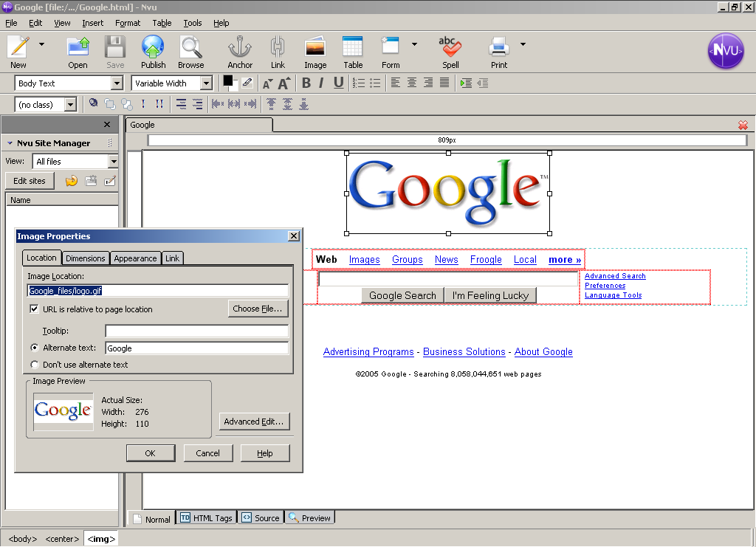Click the Advanced Search link on page

615,275
